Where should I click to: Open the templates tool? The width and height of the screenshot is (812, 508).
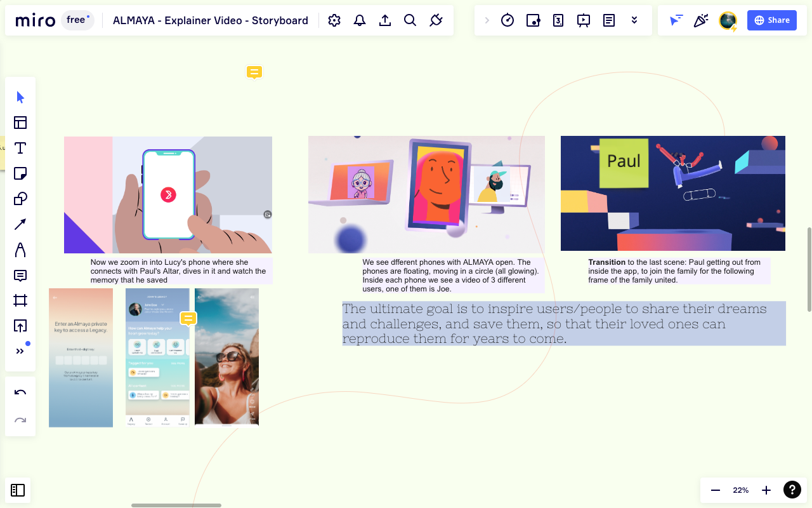[20, 123]
